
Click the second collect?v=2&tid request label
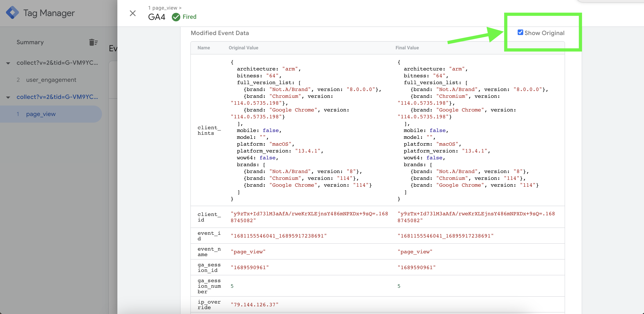point(57,97)
